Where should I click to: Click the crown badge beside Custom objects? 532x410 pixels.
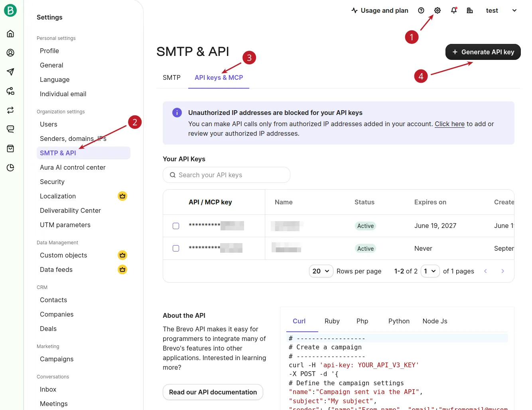coord(122,255)
